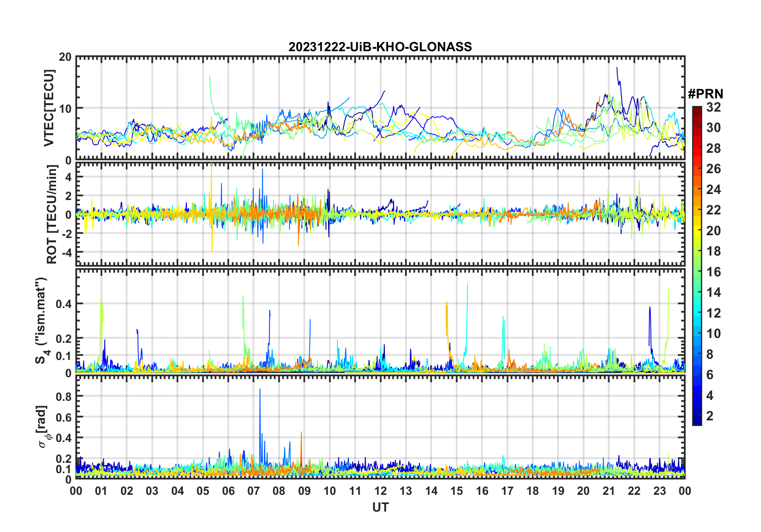The height and width of the screenshot is (532, 761).
Task: Select colorbar tick label "24"
Action: (713, 189)
